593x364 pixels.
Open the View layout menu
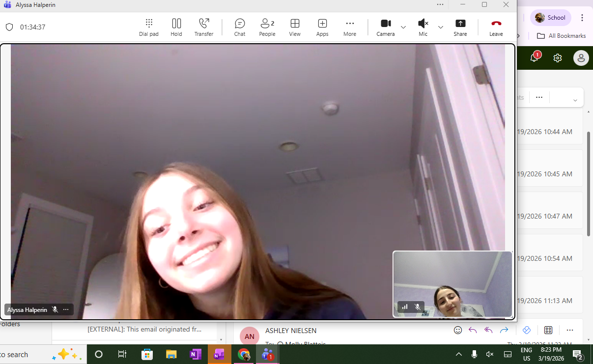(295, 27)
